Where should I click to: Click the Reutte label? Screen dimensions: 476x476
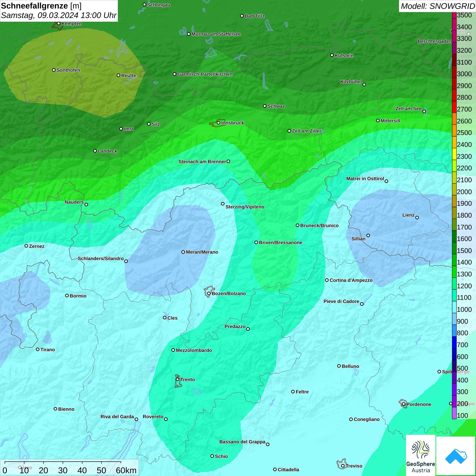129,75
